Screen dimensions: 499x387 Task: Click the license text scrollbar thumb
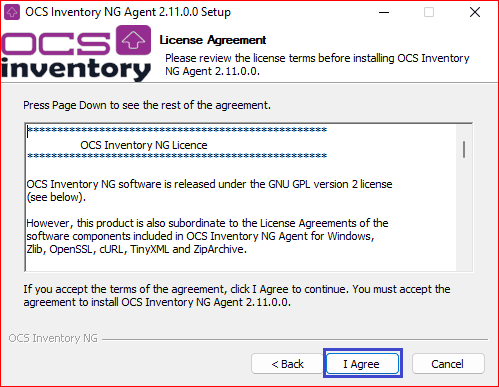(x=464, y=149)
